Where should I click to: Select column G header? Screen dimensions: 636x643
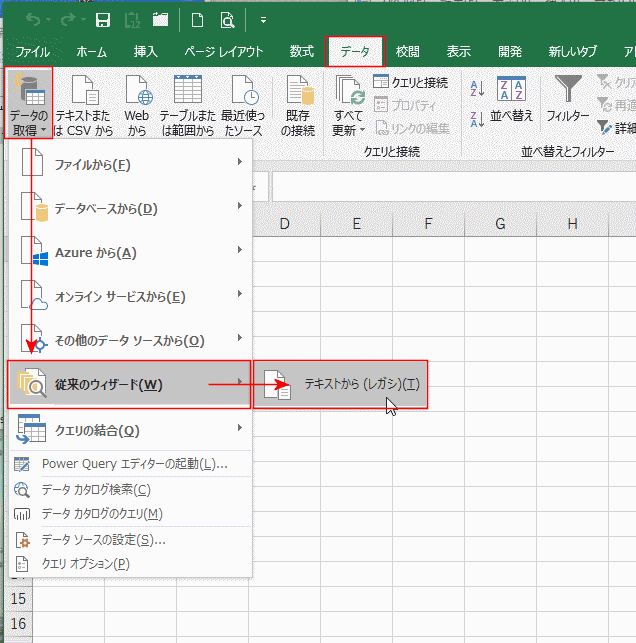[x=500, y=224]
